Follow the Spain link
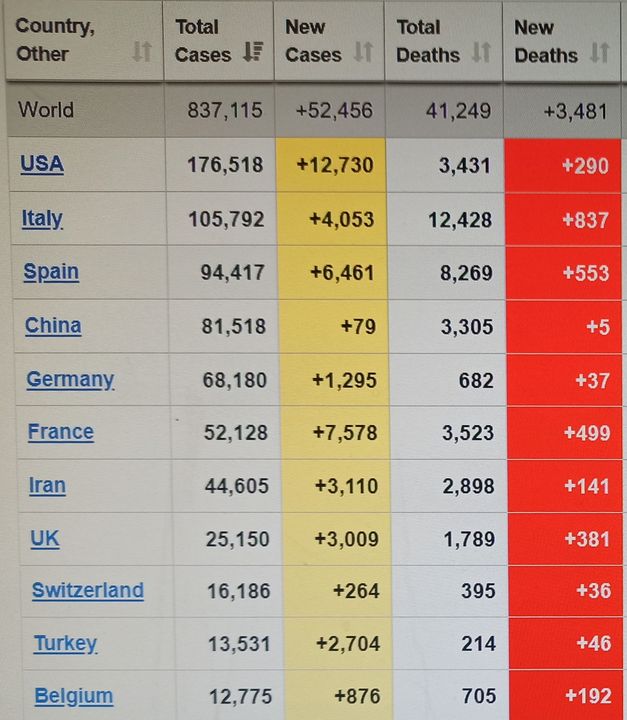This screenshot has height=720, width=627. tap(51, 272)
